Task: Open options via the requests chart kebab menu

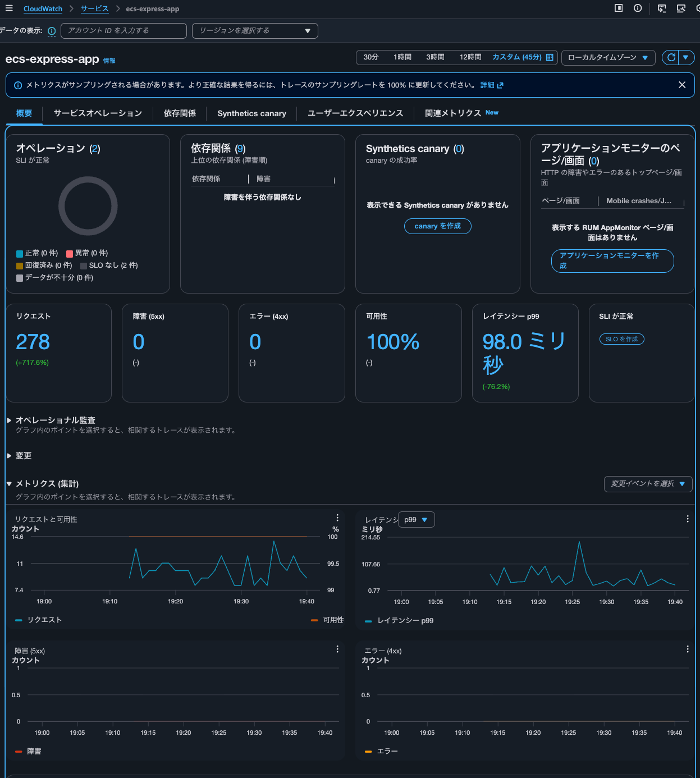Action: click(337, 518)
